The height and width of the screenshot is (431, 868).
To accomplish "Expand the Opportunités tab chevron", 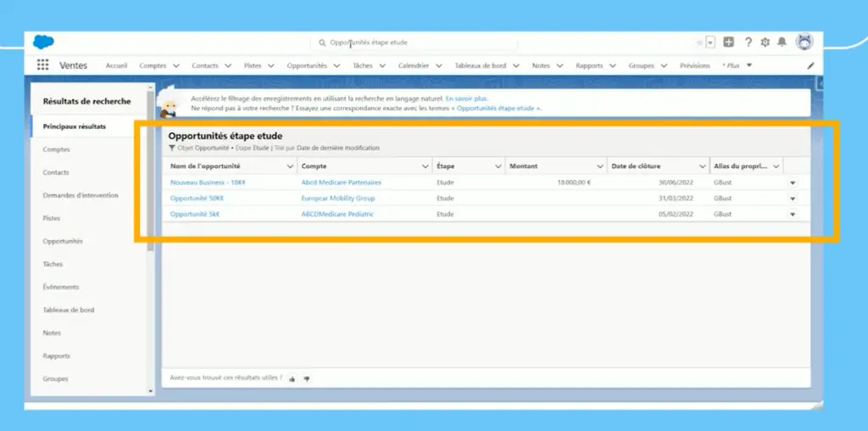I will [x=337, y=65].
